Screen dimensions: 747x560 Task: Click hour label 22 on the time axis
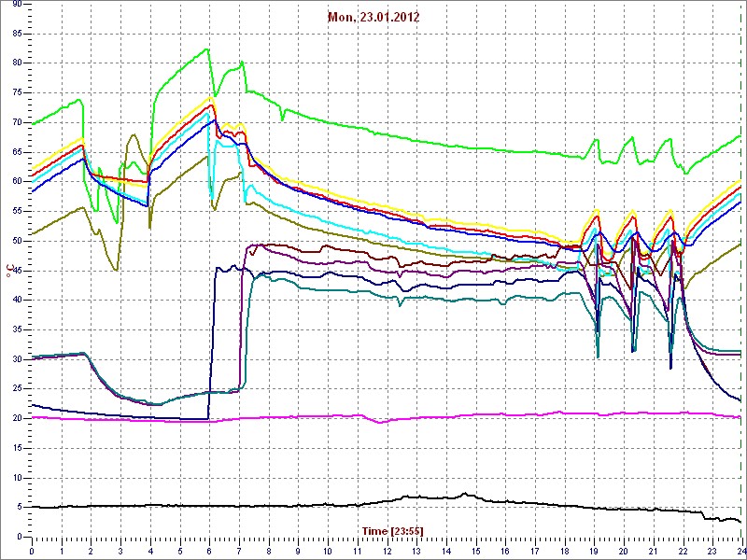point(684,551)
